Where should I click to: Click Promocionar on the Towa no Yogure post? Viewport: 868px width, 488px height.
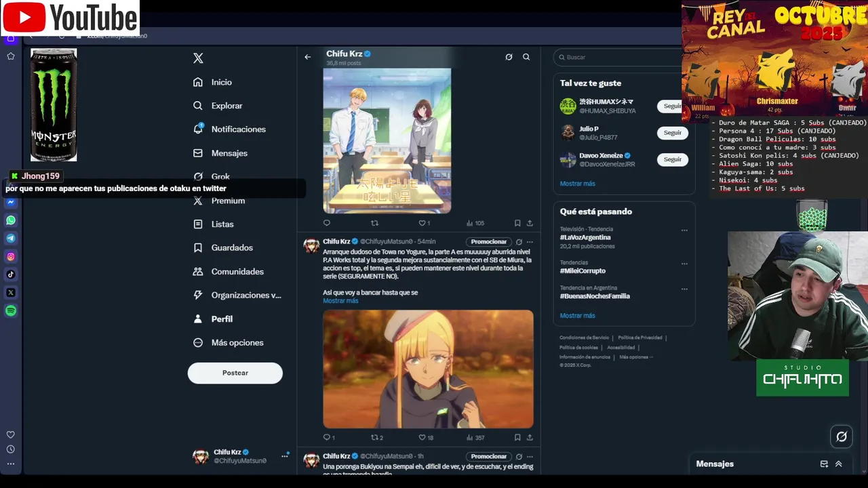pos(489,242)
